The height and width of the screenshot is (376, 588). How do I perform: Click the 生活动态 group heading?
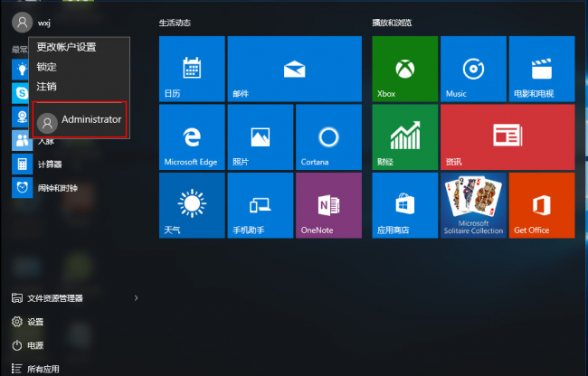[175, 23]
